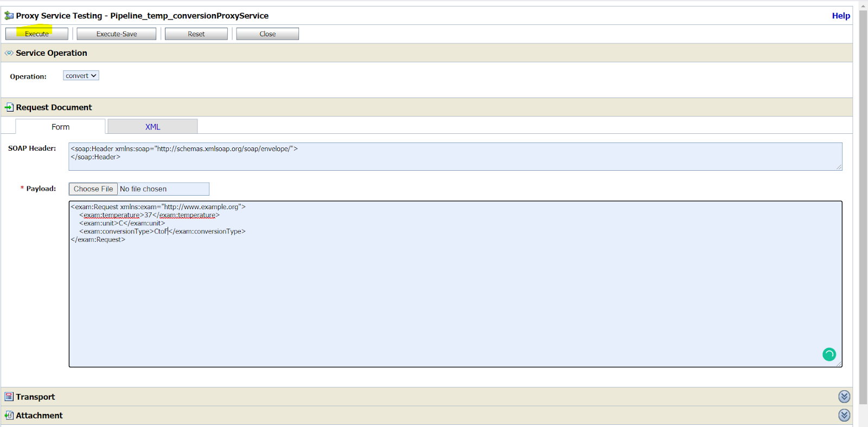Click the green Grammarly circle icon
868x427 pixels.
coord(829,354)
